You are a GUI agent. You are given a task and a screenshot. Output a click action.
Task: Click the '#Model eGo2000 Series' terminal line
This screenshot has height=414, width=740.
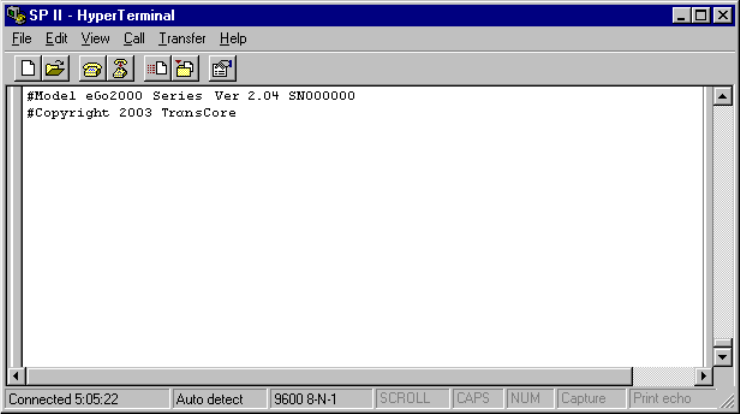191,96
